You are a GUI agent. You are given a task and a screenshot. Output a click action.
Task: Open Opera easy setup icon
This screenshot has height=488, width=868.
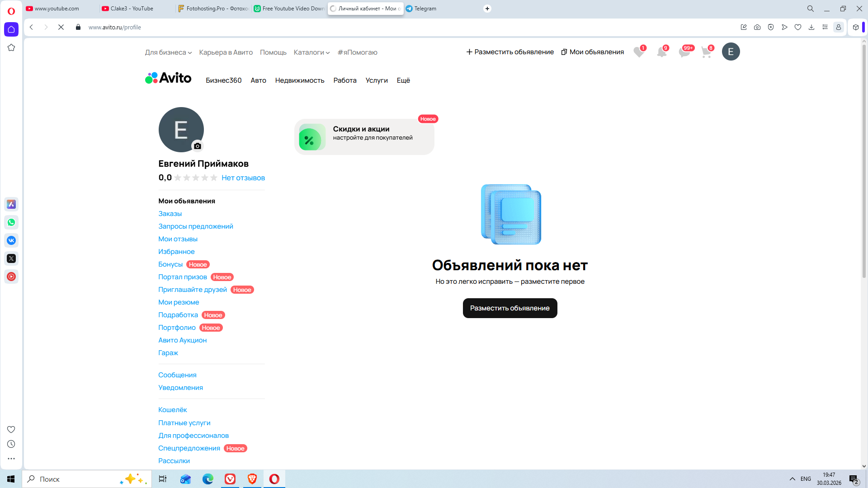(x=825, y=27)
